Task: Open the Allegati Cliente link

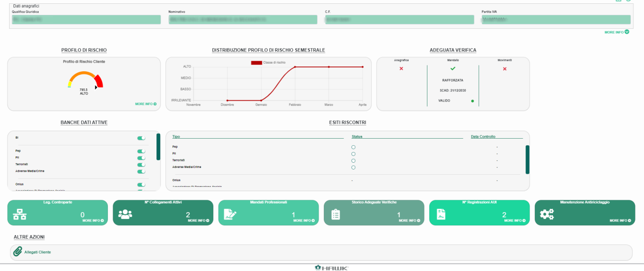Action: 38,252
